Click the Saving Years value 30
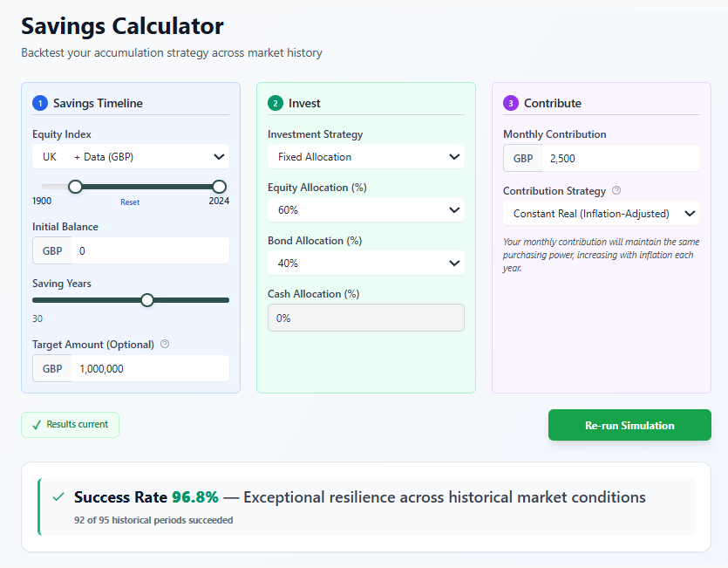 (x=37, y=318)
